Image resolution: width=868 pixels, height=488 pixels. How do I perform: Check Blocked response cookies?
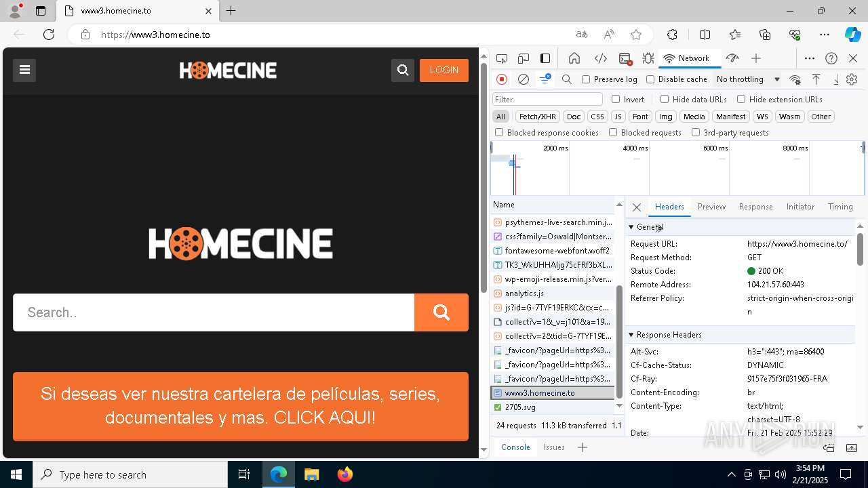[499, 133]
